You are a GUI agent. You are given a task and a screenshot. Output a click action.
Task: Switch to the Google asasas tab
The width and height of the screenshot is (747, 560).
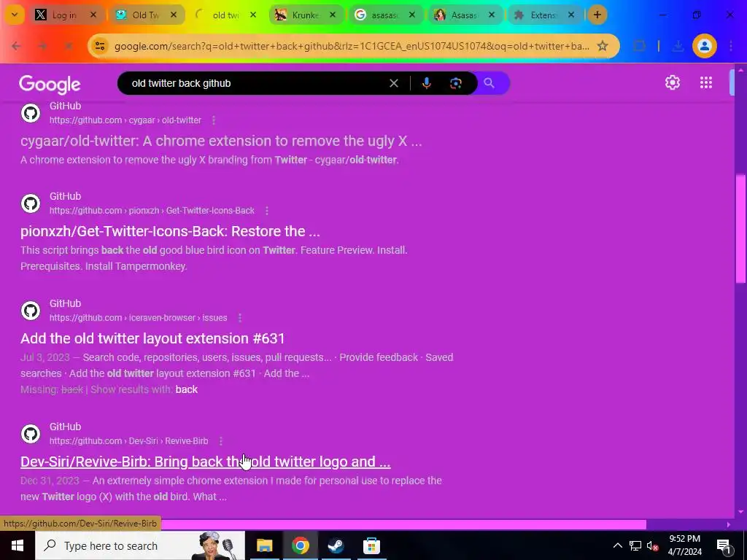[385, 15]
